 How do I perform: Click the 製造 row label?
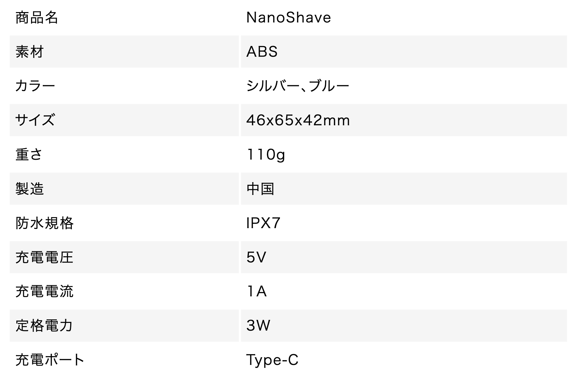pos(29,189)
